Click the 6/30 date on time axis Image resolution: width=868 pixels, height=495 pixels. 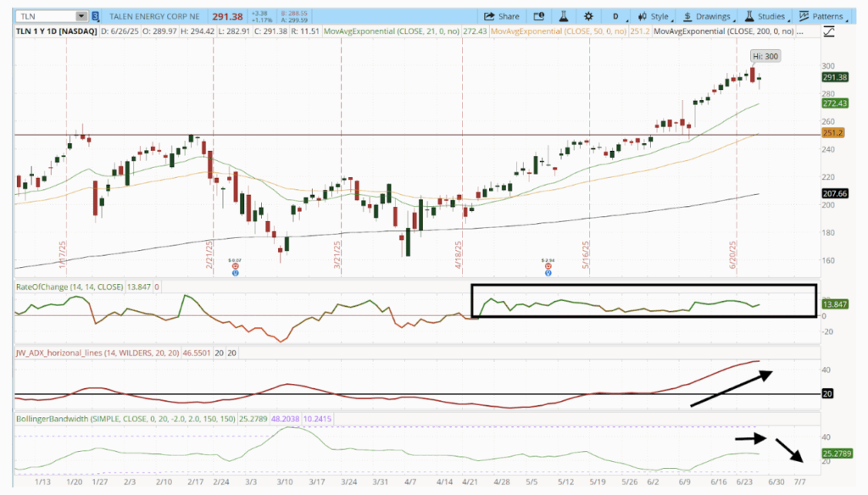coord(776,481)
